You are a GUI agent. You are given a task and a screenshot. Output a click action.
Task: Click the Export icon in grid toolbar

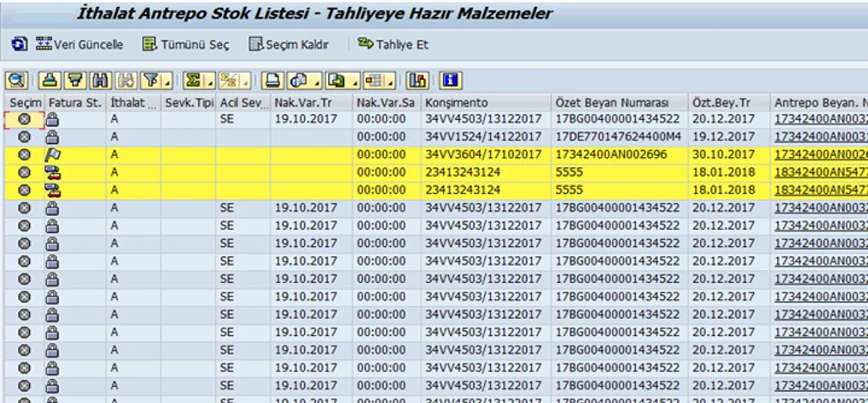coord(336,81)
